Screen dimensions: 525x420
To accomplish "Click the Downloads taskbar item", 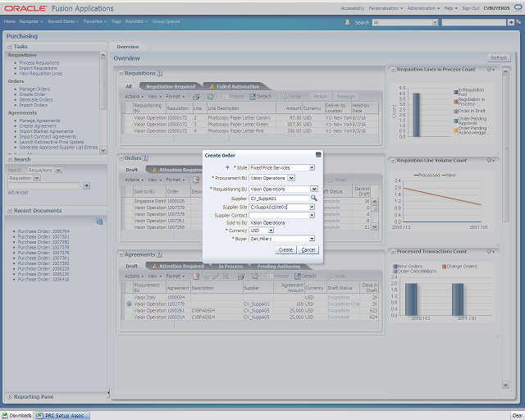I will pos(16,415).
